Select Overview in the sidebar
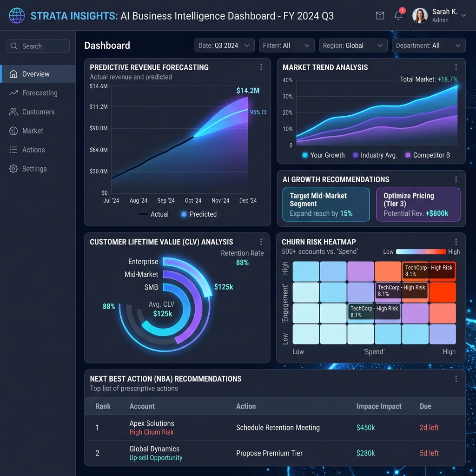 pyautogui.click(x=38, y=74)
